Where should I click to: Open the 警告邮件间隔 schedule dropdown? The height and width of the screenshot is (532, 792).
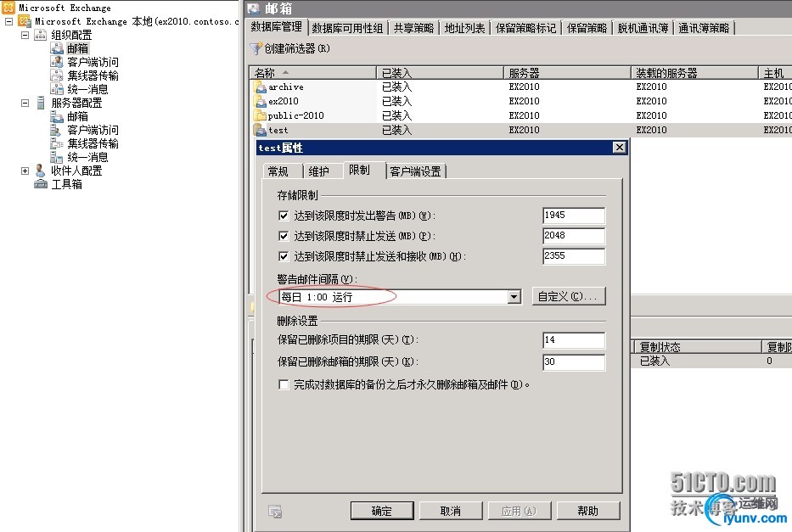[x=514, y=296]
